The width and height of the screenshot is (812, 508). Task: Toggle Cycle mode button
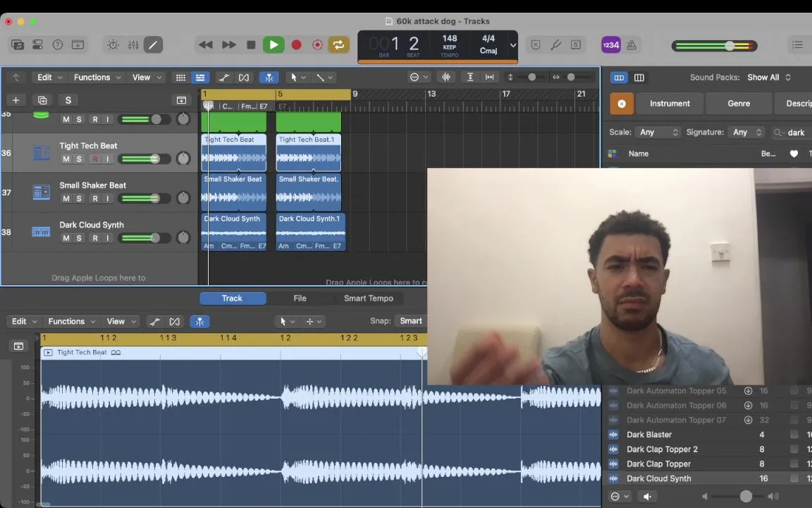click(x=338, y=44)
